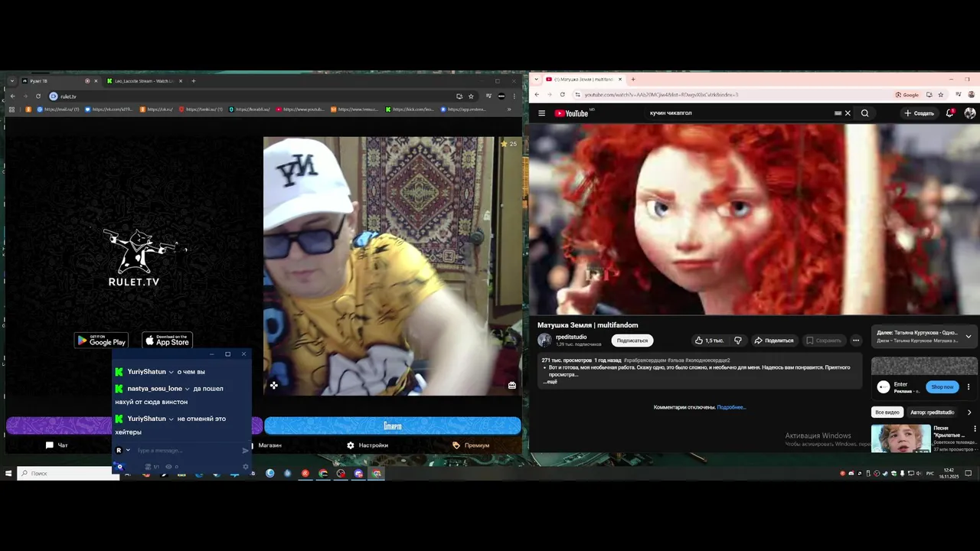
Task: Dislike the Матушка Земля video
Action: (738, 341)
